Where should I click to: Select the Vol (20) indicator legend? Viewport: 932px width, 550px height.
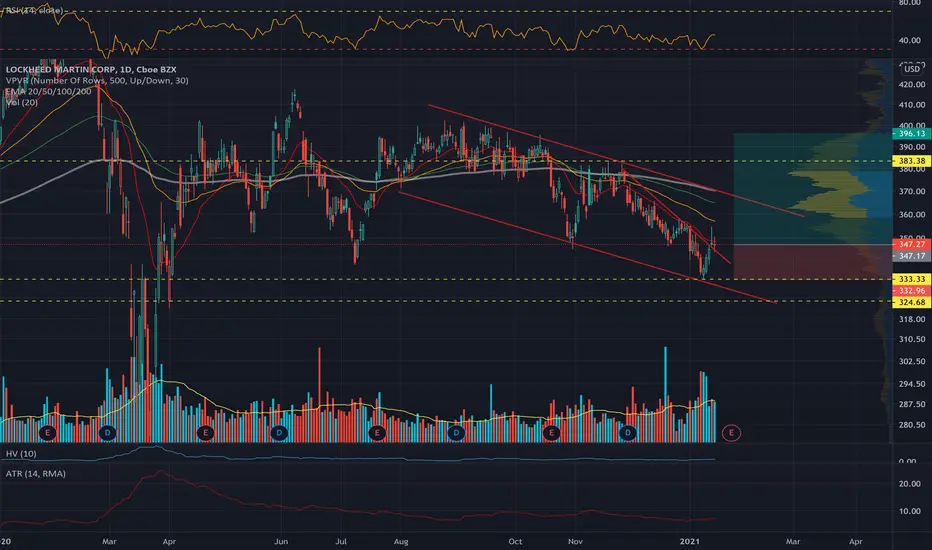[x=22, y=102]
